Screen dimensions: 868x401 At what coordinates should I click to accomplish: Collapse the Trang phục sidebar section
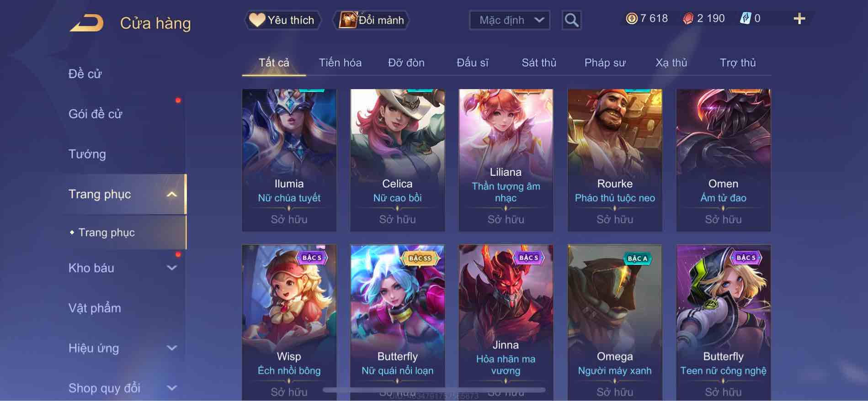[x=172, y=195]
